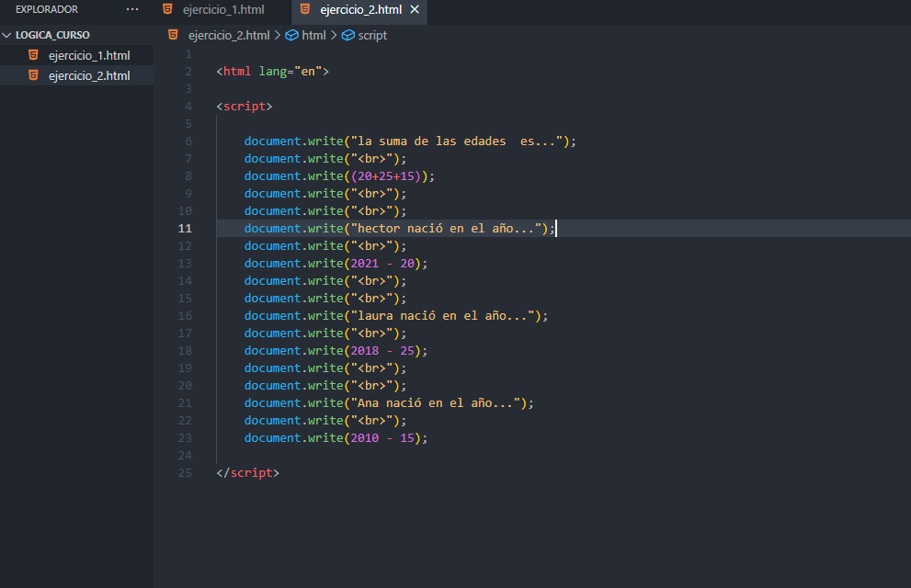
Task: Click line number 18 in the gutter
Action: tap(185, 351)
